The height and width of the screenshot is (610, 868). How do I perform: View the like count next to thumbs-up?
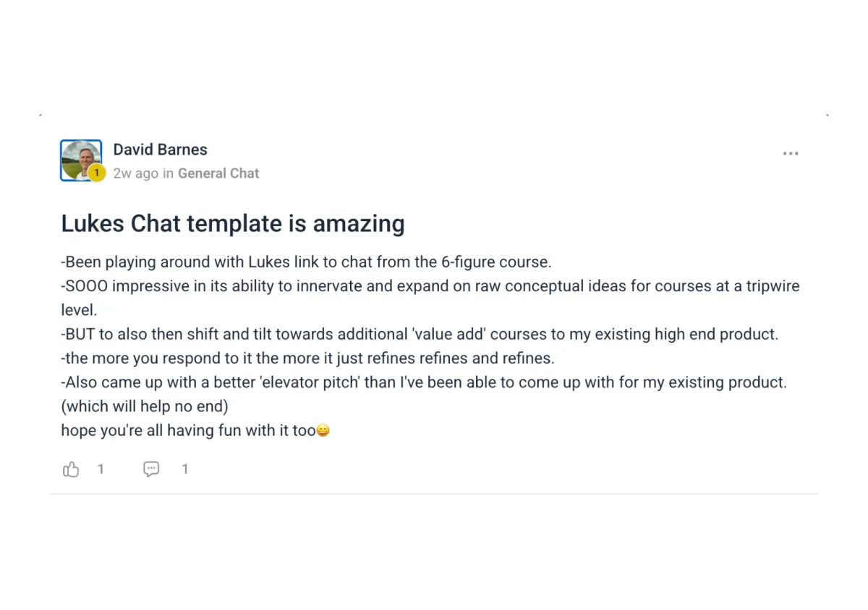coord(101,469)
